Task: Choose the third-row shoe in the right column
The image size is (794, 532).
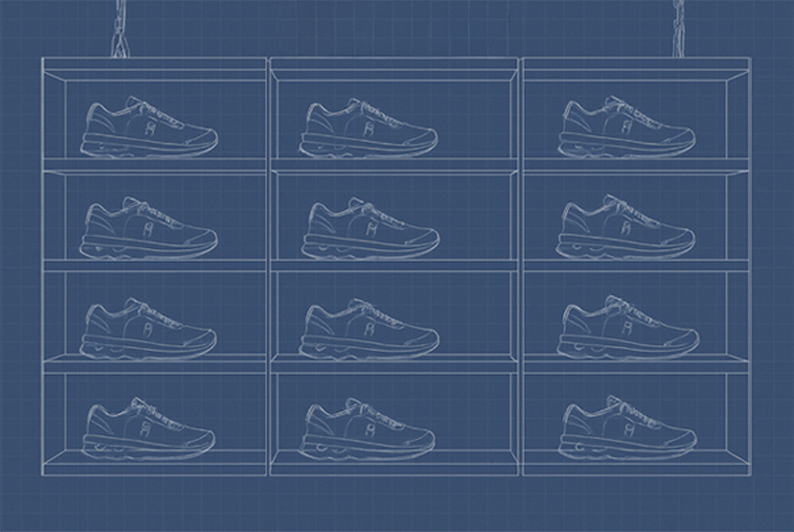Action: point(628,327)
